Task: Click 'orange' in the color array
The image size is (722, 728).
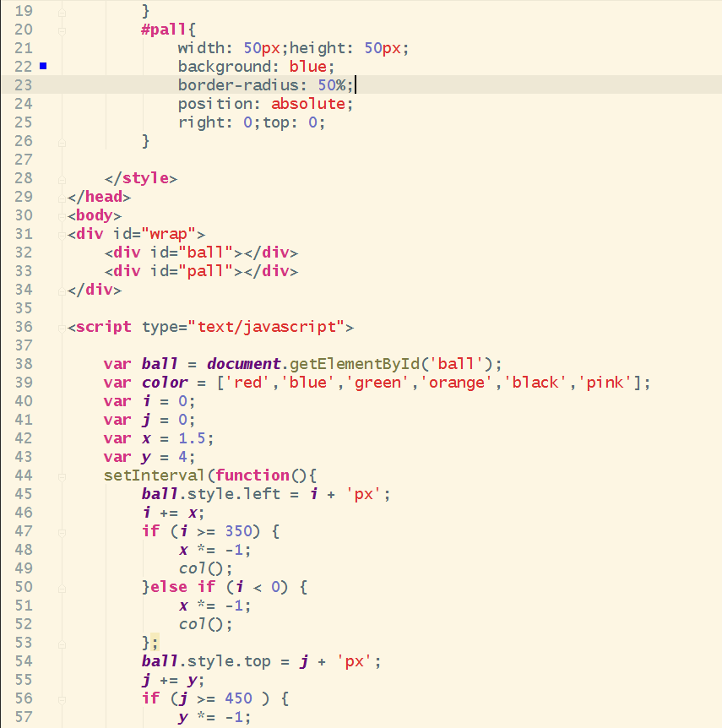Action: (456, 383)
